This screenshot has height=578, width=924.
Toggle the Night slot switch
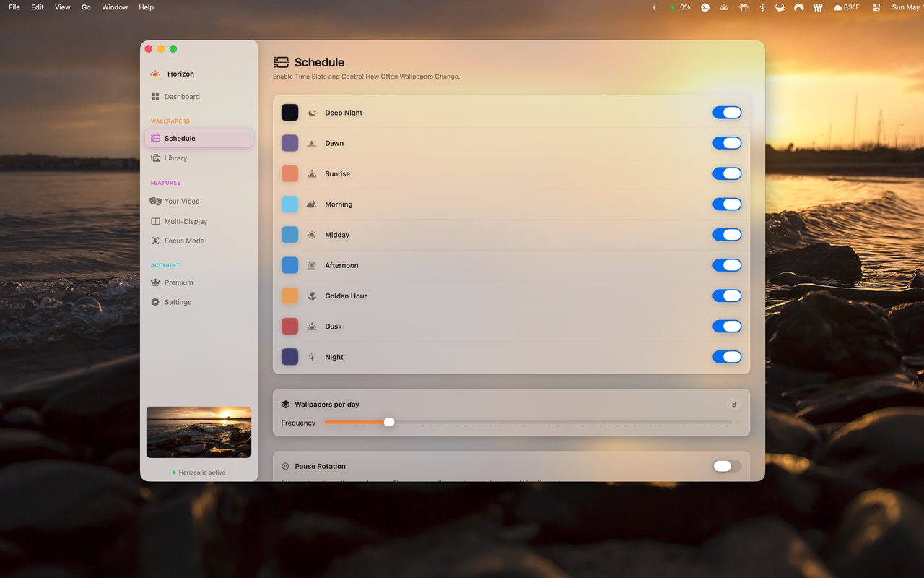727,357
